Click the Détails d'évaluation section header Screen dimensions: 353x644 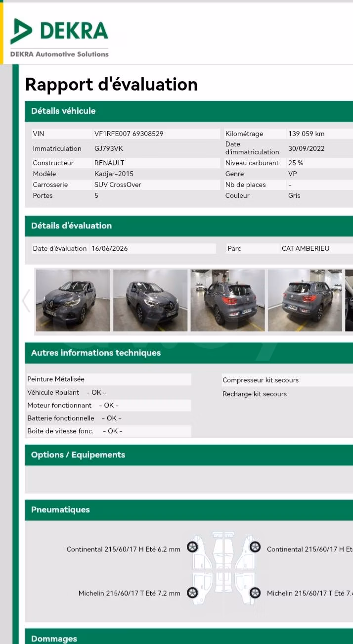click(x=189, y=226)
